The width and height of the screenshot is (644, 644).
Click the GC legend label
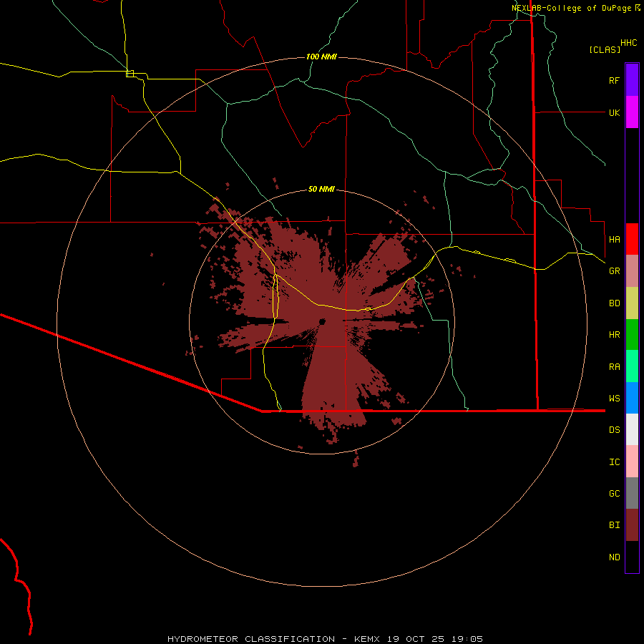614,494
